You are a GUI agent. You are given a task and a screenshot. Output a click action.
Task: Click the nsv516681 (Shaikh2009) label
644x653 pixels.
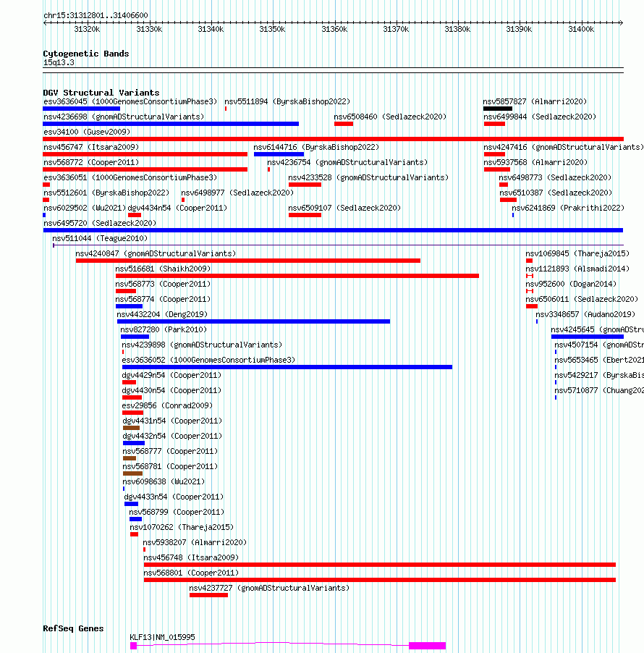163,269
